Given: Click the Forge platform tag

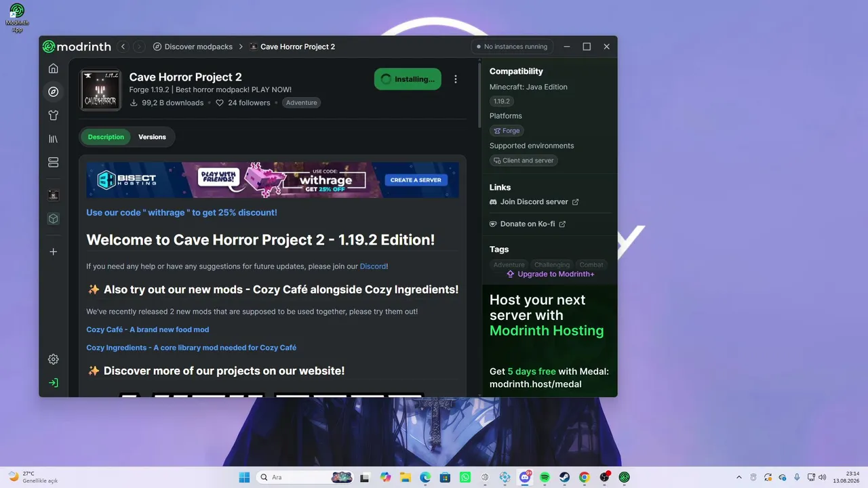Looking at the screenshot, I should 507,131.
